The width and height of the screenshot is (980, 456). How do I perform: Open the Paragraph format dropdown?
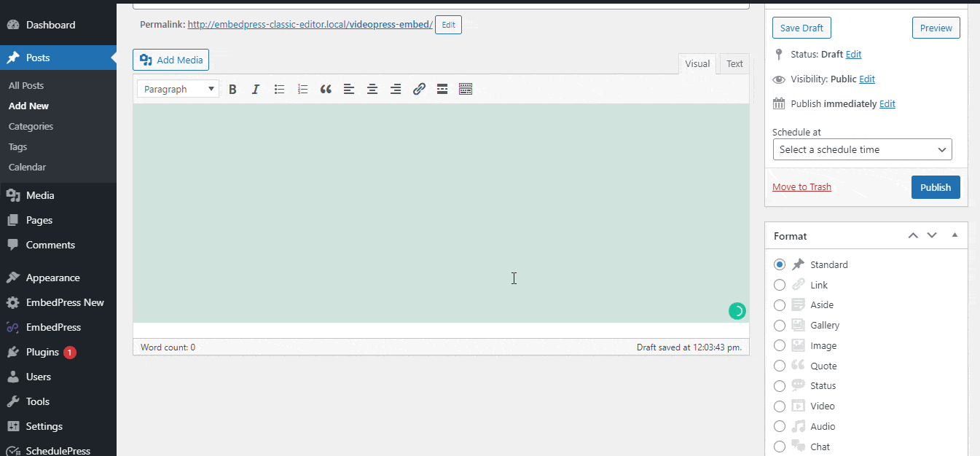tap(179, 89)
